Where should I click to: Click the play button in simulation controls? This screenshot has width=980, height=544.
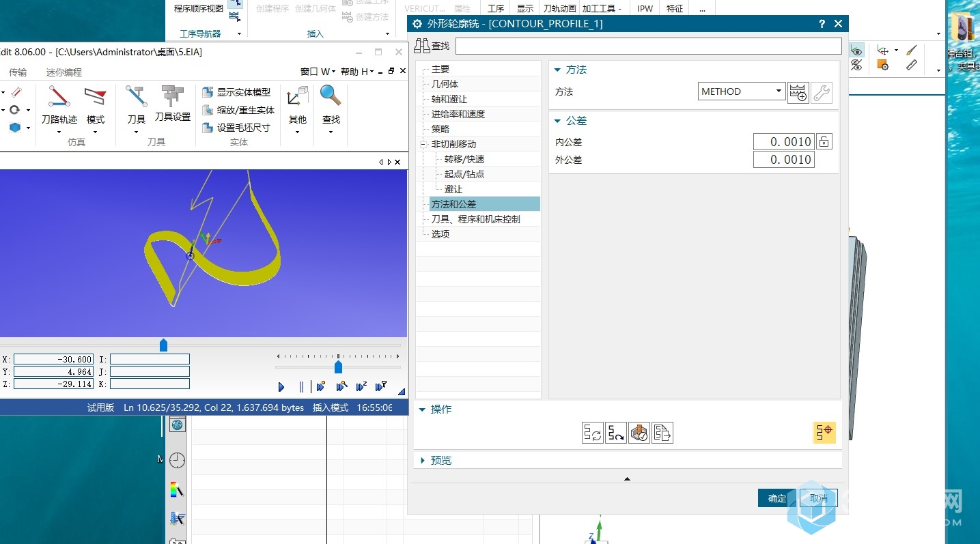(281, 387)
